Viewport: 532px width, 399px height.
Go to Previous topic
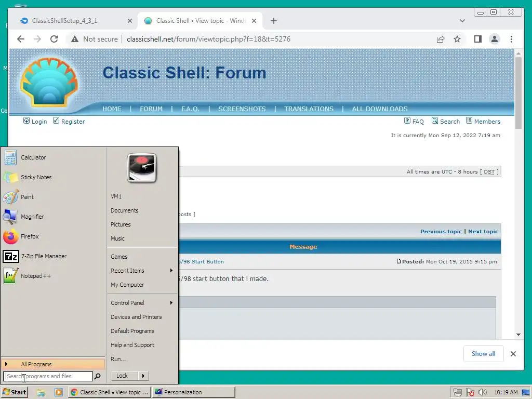[x=441, y=231]
